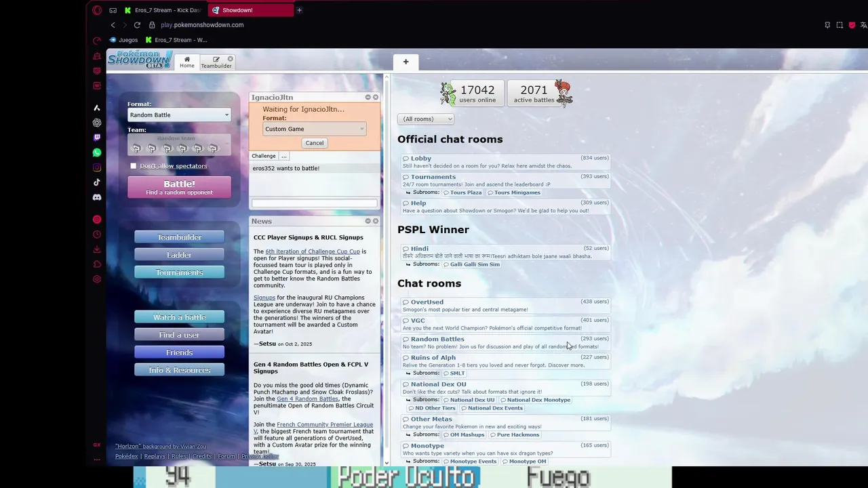Open sidebar settings gear icon
Screen dimensions: 868x488
[x=97, y=279]
